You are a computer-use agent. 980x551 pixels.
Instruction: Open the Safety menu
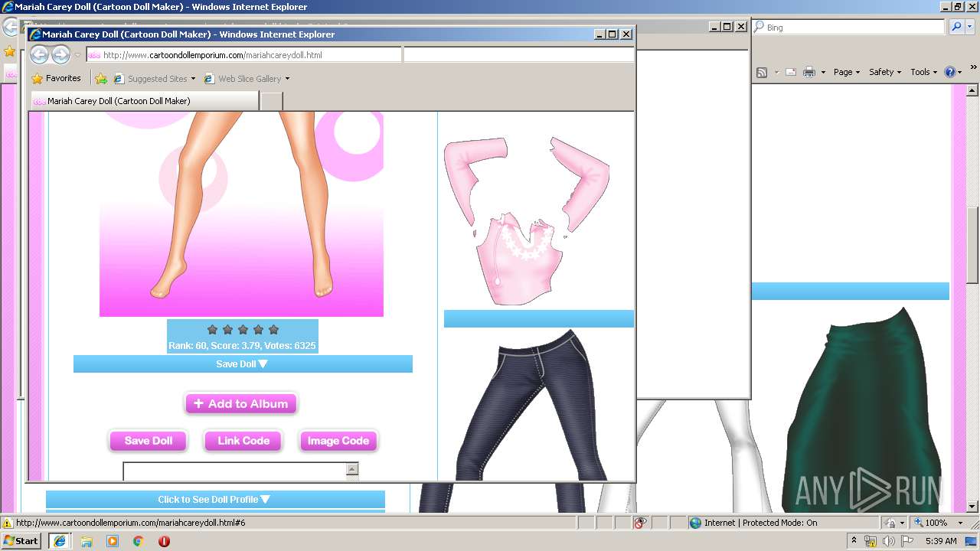tap(886, 72)
